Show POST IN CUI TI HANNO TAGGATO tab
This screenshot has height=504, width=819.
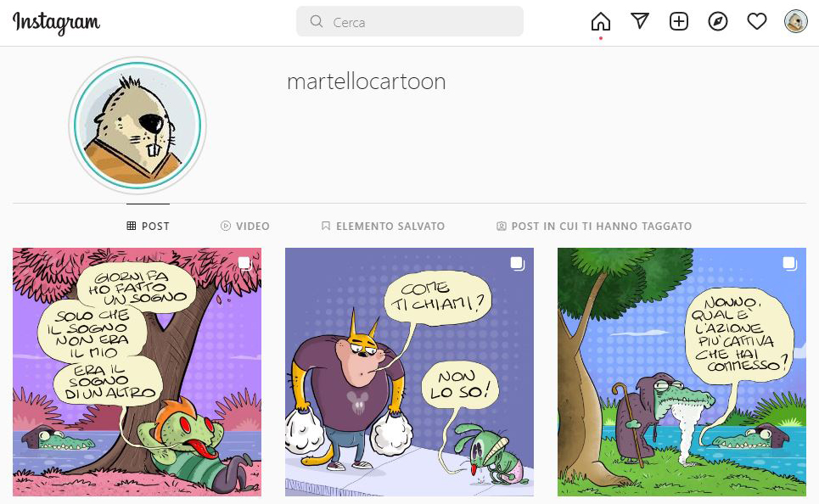pos(594,227)
